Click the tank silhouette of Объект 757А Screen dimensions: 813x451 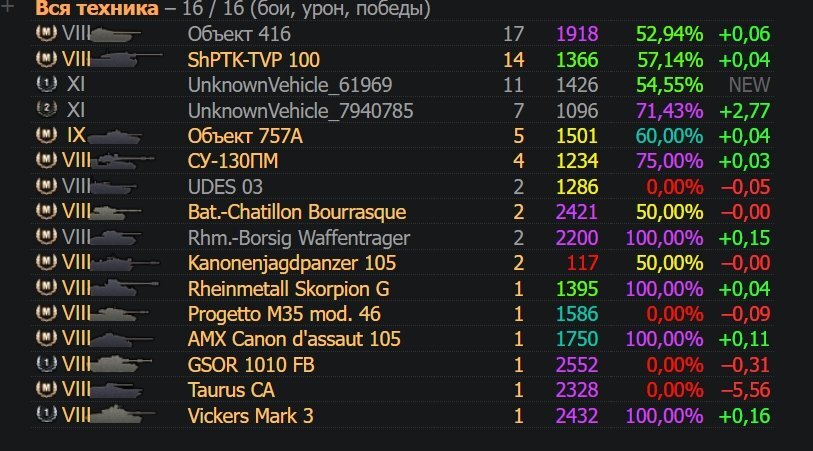[115, 137]
